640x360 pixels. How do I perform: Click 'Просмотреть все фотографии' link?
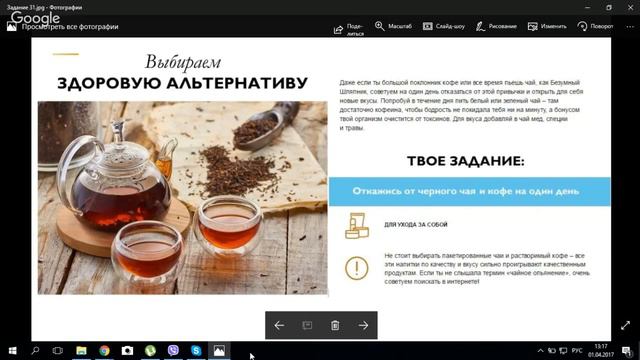(x=70, y=27)
